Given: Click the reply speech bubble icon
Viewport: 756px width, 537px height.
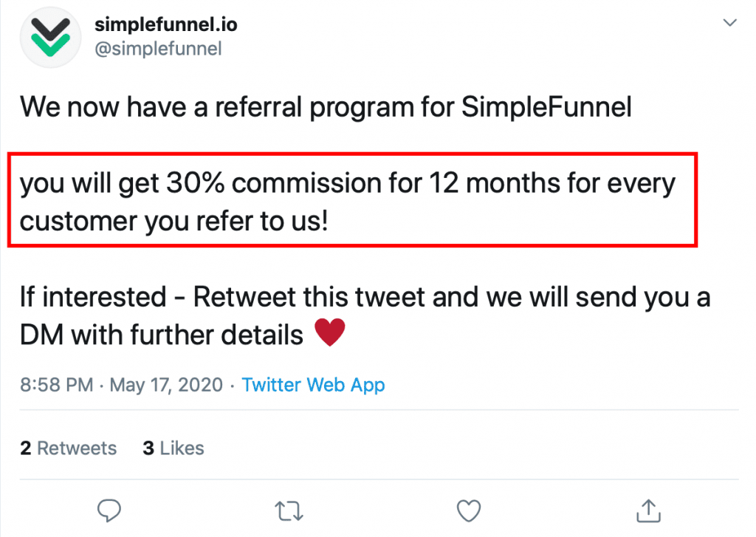Looking at the screenshot, I should (x=109, y=510).
